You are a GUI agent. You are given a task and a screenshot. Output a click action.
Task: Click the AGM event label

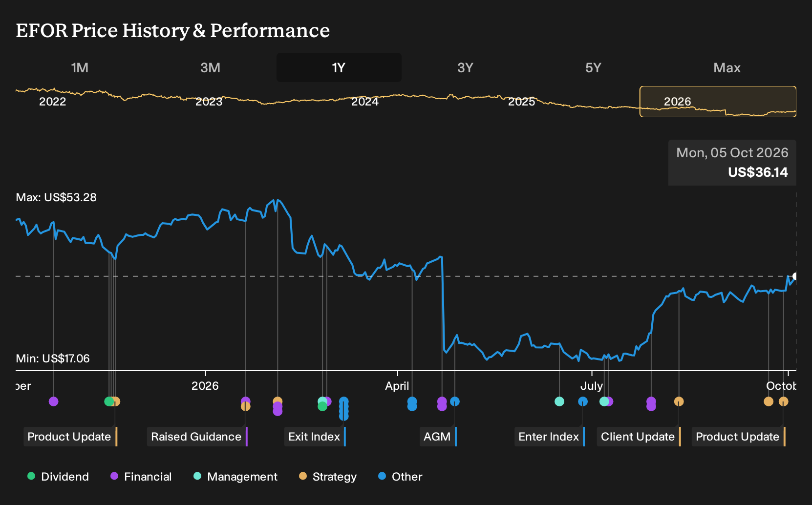pos(438,437)
